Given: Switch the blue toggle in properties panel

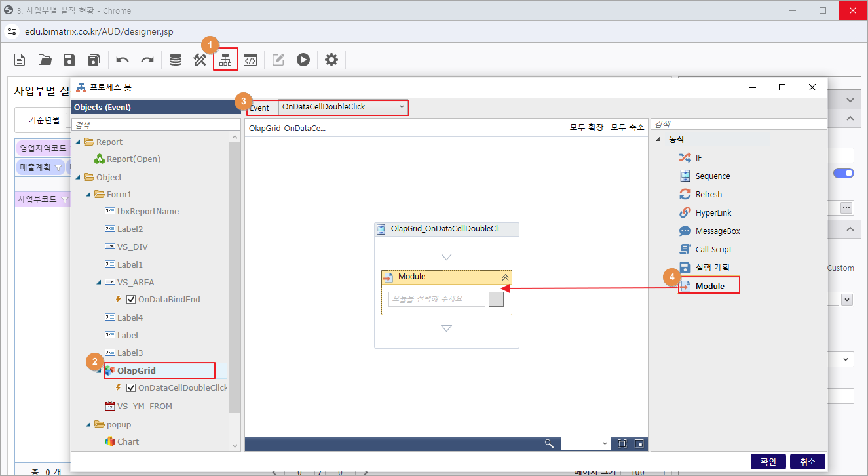Looking at the screenshot, I should coord(843,173).
